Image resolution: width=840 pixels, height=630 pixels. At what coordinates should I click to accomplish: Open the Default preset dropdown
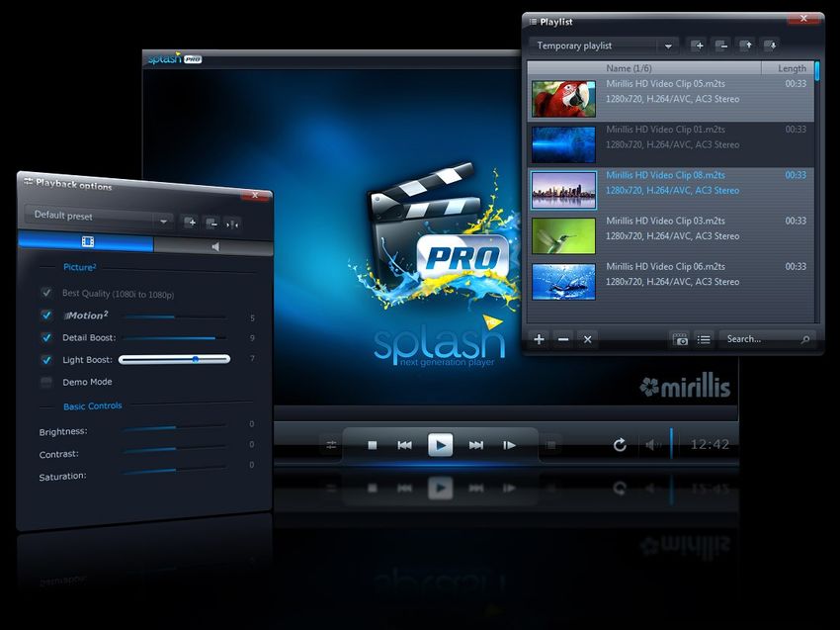(99, 217)
